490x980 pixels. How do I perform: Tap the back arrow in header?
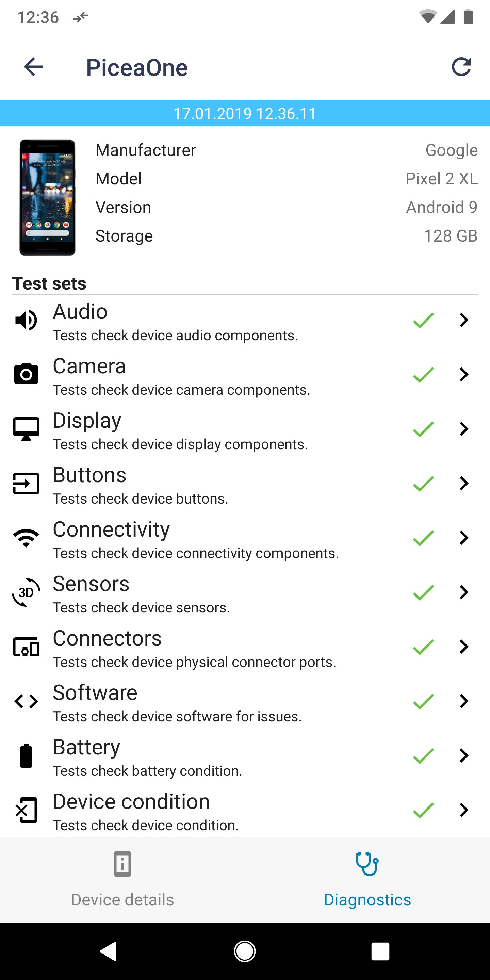(x=33, y=67)
